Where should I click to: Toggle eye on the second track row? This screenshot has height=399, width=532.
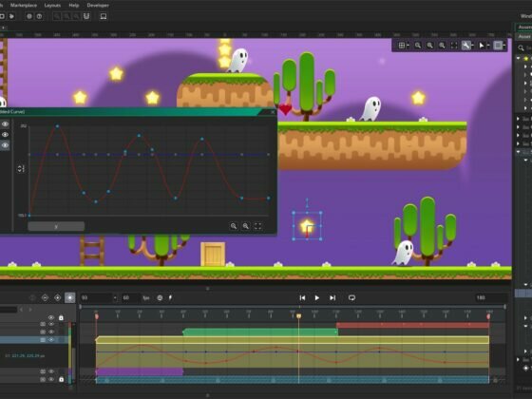click(51, 332)
